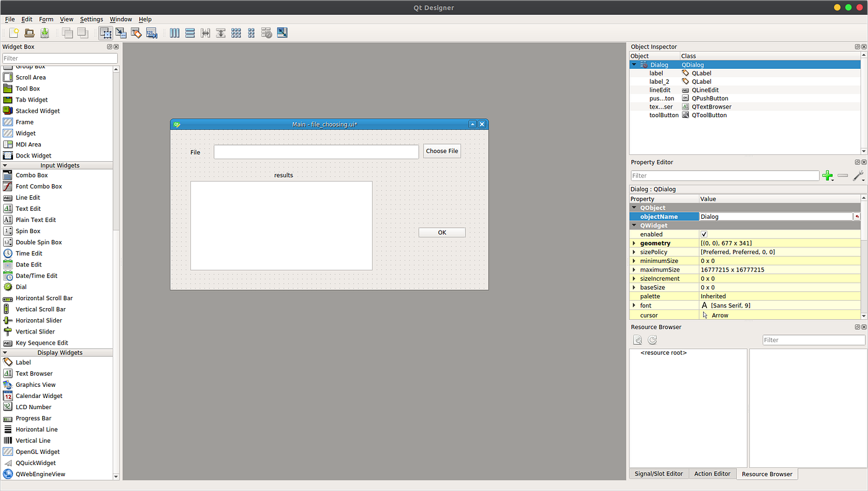This screenshot has height=491, width=868.
Task: Open the wrench Configure Property Editor dropdown
Action: coord(859,176)
